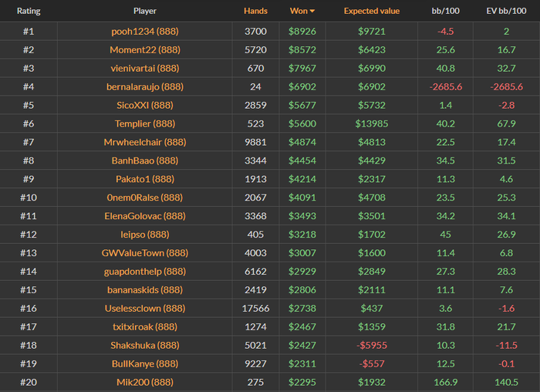View SicoXXI (888) player stats
The height and width of the screenshot is (392, 540).
pos(145,105)
